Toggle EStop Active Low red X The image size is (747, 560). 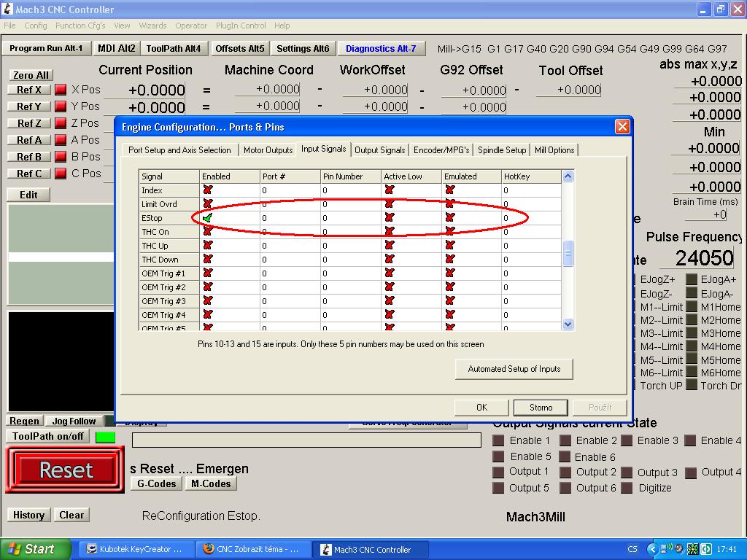(x=389, y=218)
